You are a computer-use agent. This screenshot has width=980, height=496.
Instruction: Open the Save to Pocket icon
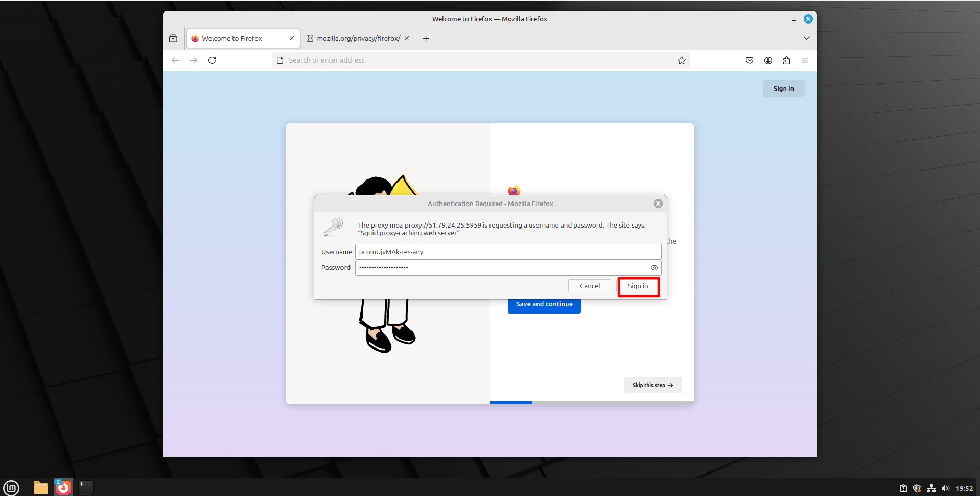749,60
